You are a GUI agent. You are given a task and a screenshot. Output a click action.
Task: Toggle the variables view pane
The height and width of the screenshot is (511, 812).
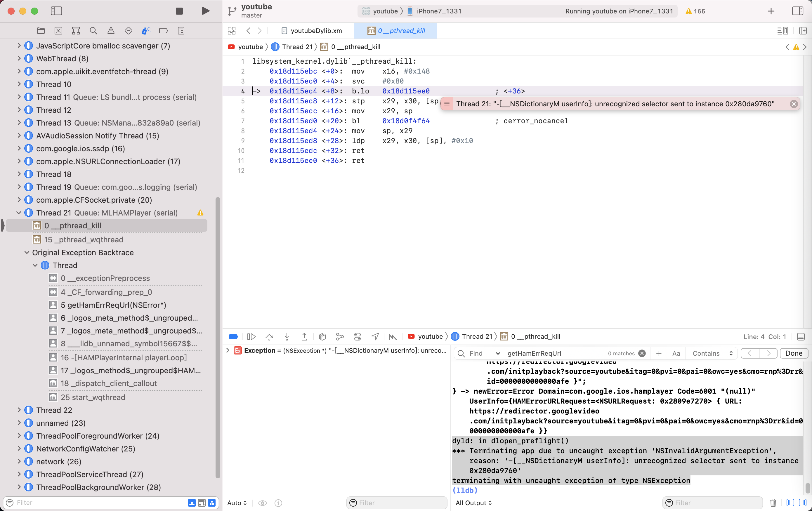pos(790,503)
